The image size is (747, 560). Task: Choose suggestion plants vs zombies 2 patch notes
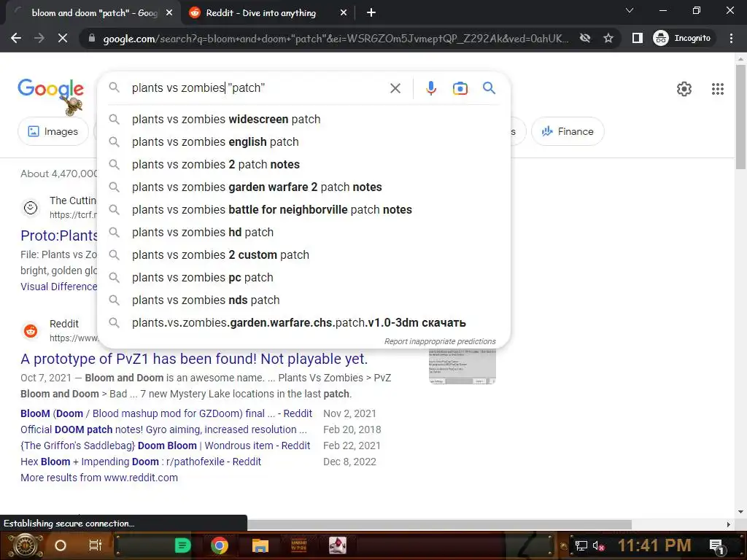click(x=303, y=164)
